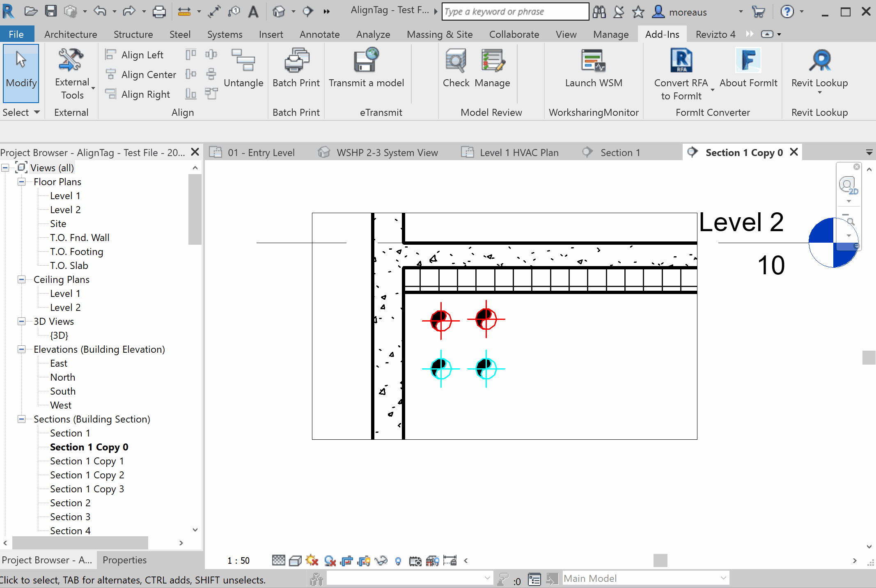Switch to the Annotate ribbon tab
The width and height of the screenshot is (876, 588).
tap(319, 34)
